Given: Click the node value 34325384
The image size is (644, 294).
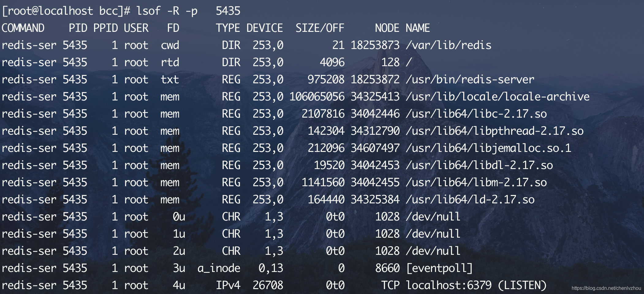Looking at the screenshot, I should 375,200.
